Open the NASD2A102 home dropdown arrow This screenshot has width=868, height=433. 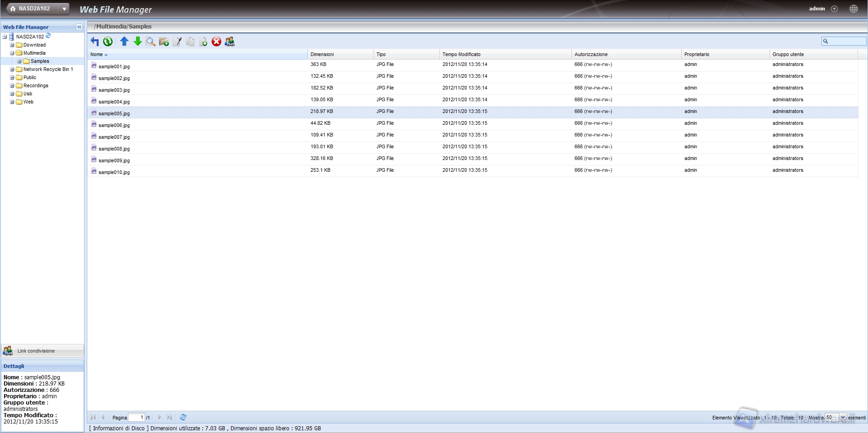click(65, 9)
